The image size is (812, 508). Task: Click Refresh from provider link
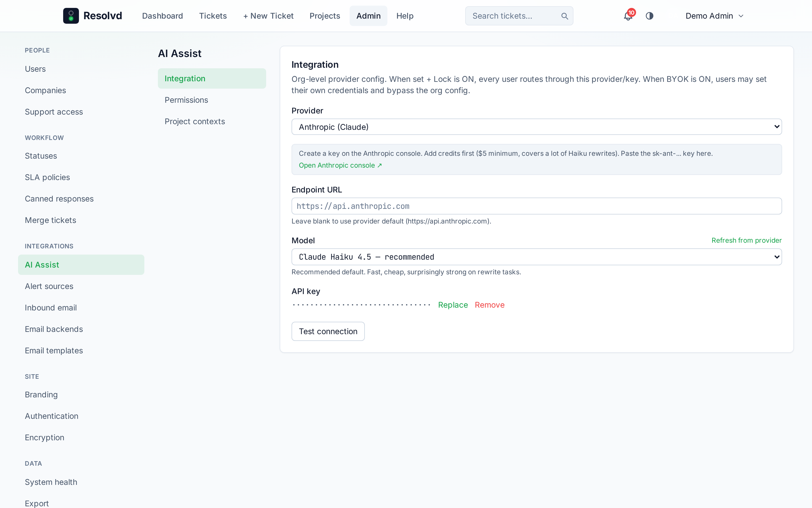(x=746, y=240)
